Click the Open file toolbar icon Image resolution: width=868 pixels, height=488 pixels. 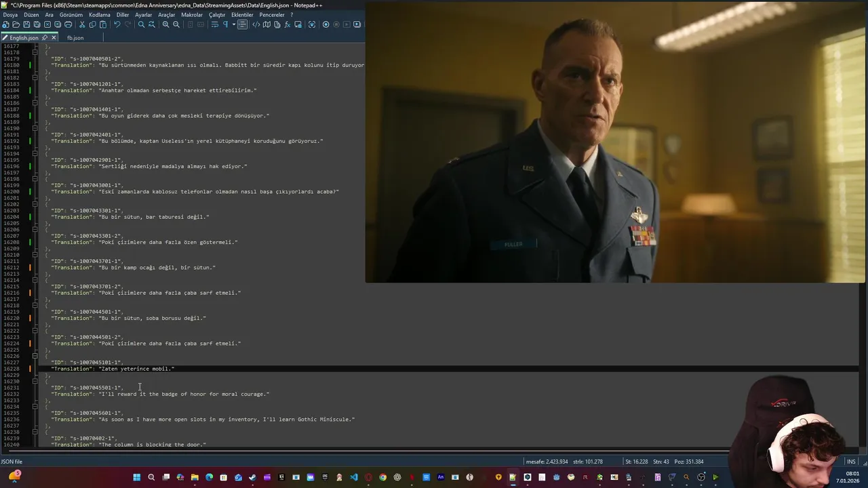16,24
